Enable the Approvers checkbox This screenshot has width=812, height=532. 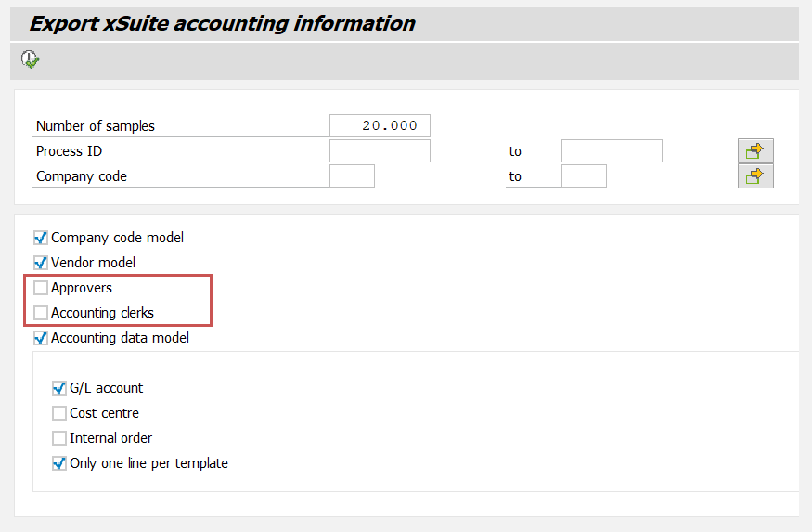coord(41,288)
